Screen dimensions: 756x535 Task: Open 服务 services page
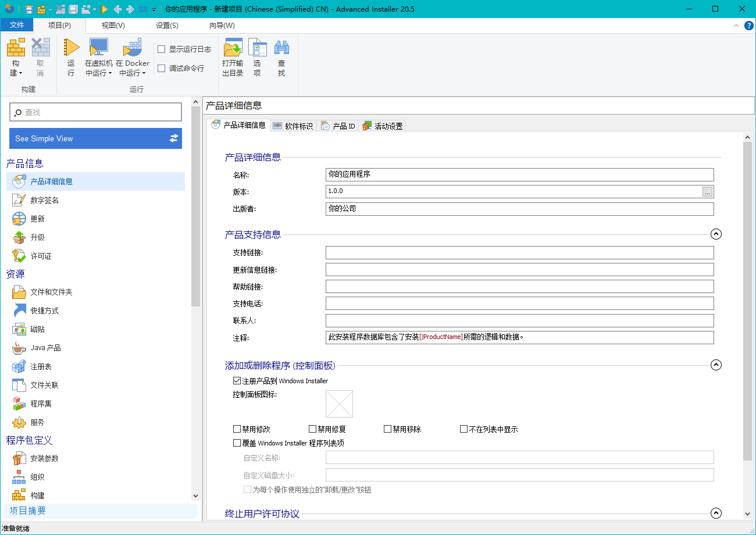95,422
